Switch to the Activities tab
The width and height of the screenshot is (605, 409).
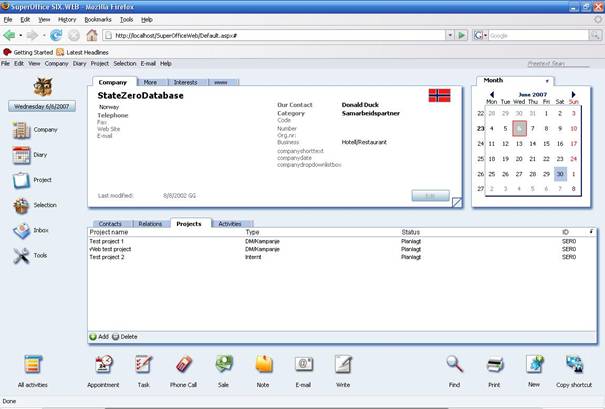pos(230,224)
